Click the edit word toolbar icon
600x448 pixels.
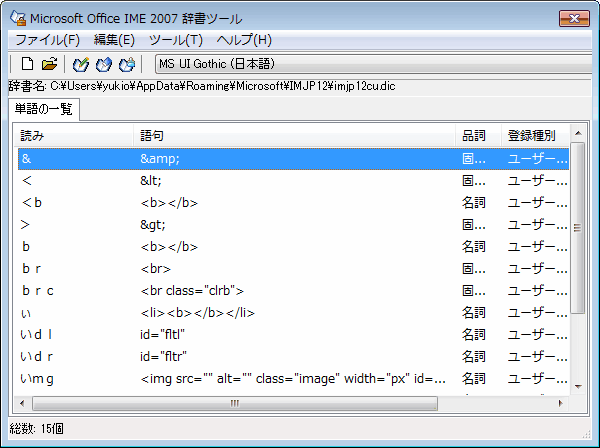105,65
